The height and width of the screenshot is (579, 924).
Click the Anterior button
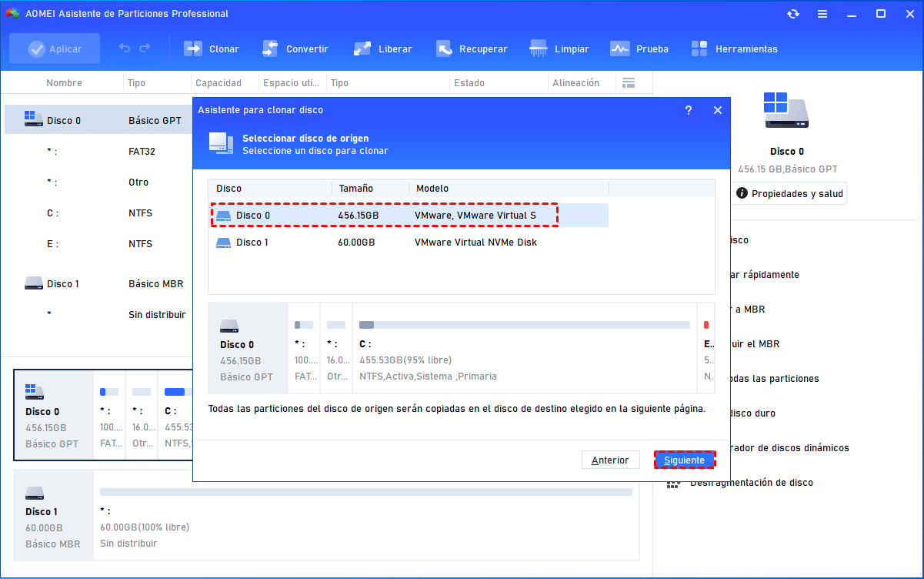coord(610,460)
